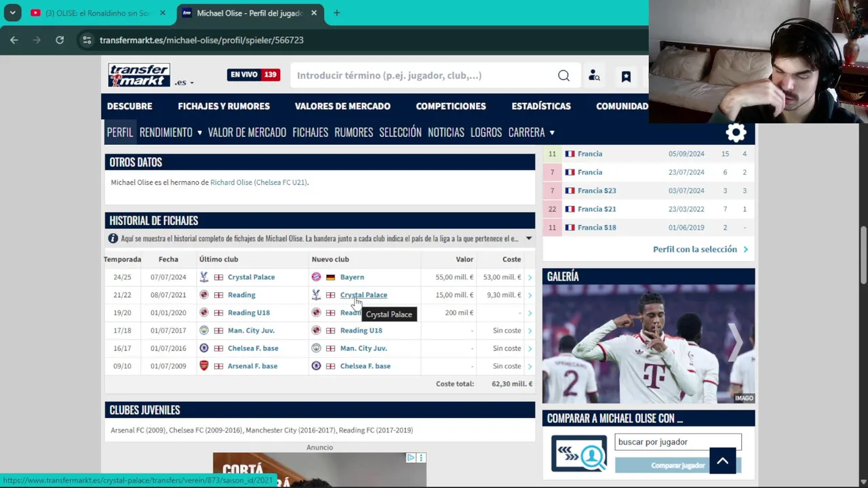Open the bookmark watchlist icon
868x488 pixels.
(x=626, y=77)
